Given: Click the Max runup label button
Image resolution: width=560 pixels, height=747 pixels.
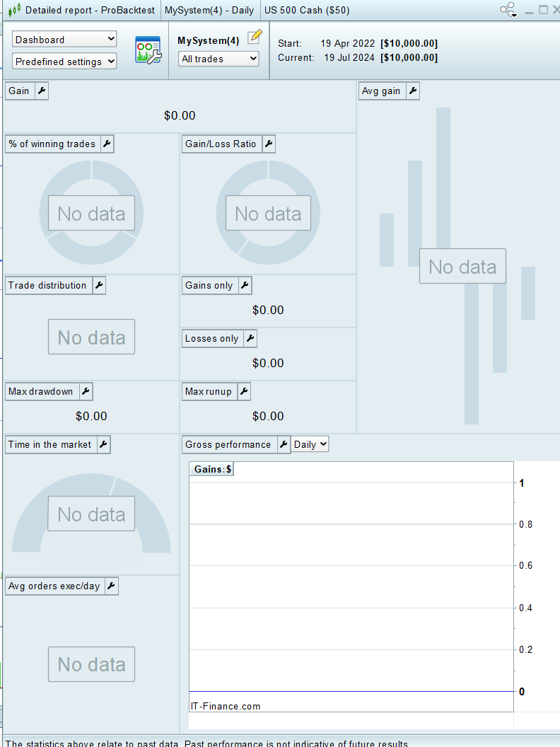Looking at the screenshot, I should click(x=208, y=391).
